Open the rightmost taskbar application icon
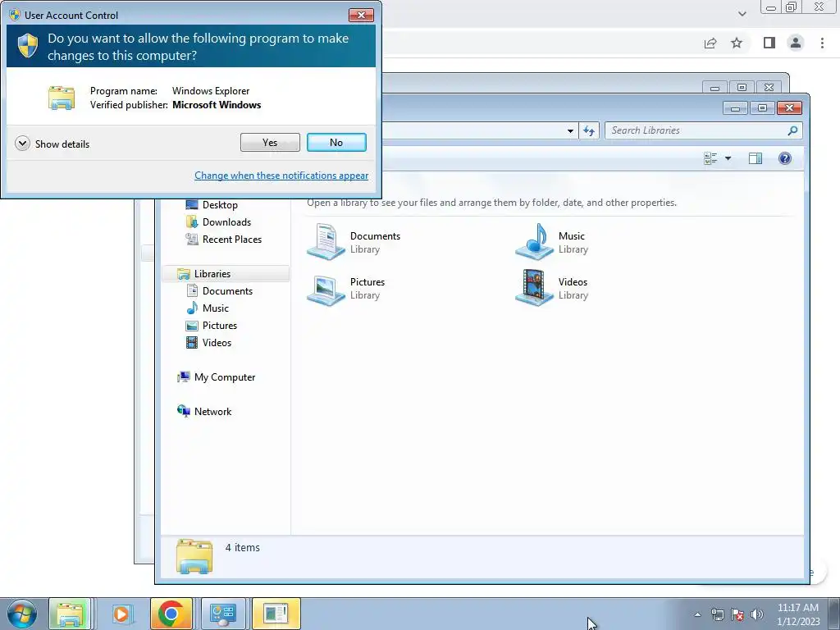The width and height of the screenshot is (840, 630). [x=276, y=614]
